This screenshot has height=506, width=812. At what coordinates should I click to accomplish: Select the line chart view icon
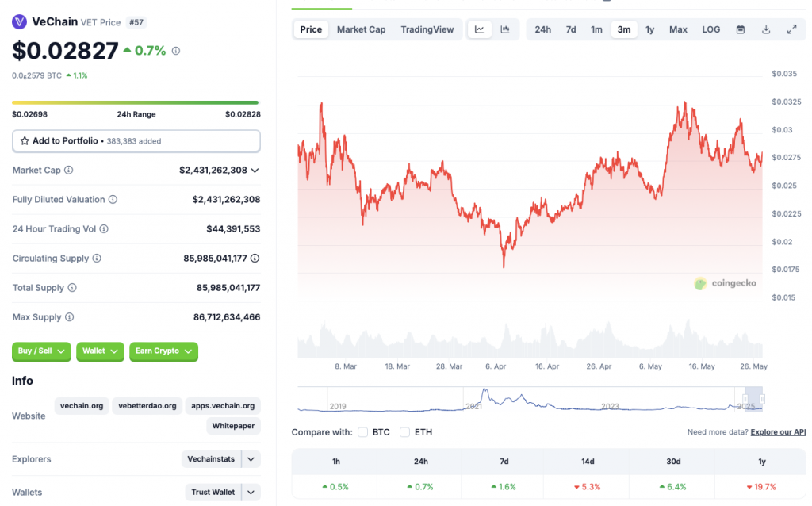click(x=479, y=29)
